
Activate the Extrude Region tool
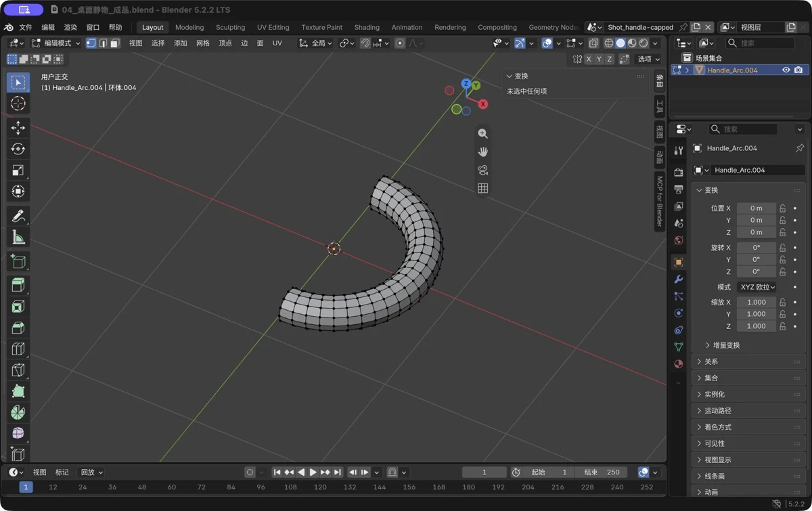pyautogui.click(x=18, y=286)
